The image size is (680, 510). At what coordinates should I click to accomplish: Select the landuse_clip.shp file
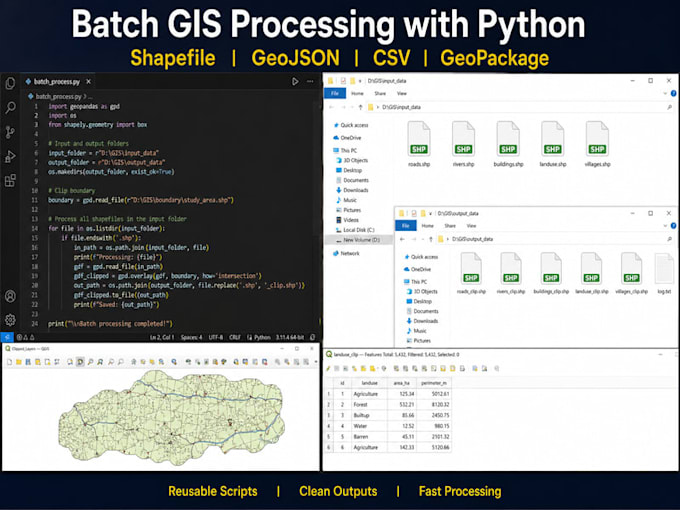pos(592,274)
